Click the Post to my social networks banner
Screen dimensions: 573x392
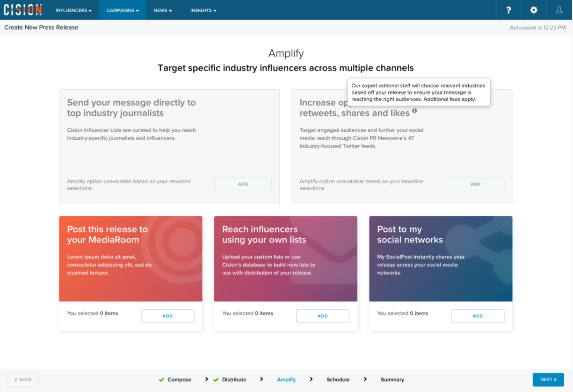(441, 258)
